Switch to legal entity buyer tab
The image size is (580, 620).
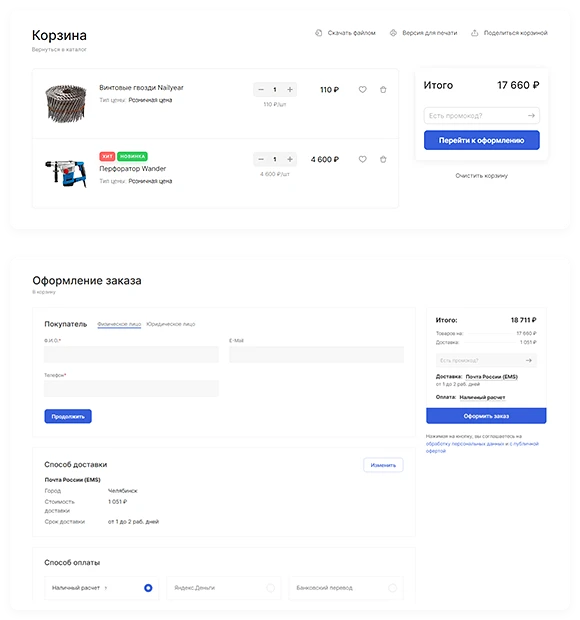click(171, 324)
